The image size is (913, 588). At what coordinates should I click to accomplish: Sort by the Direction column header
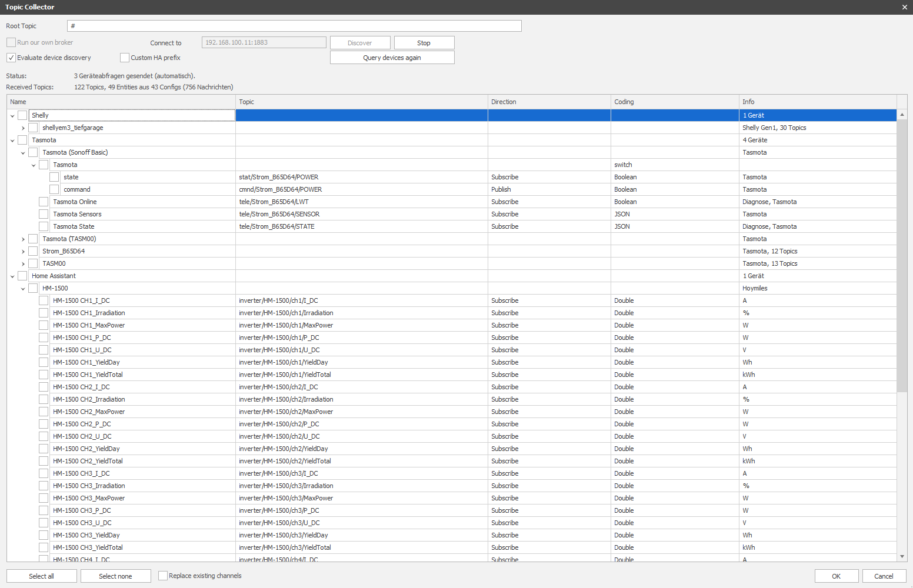tap(549, 102)
